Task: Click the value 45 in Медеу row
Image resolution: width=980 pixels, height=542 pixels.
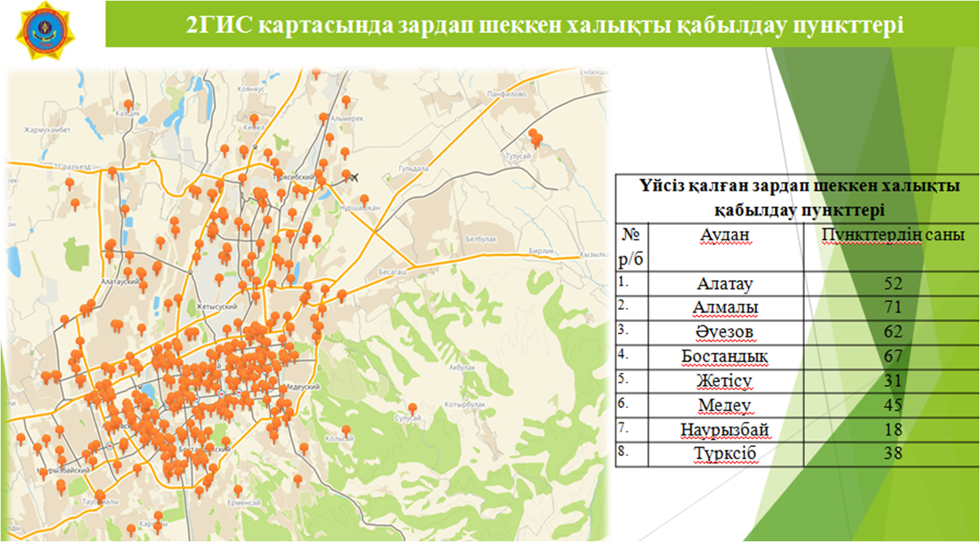Action: [x=893, y=405]
